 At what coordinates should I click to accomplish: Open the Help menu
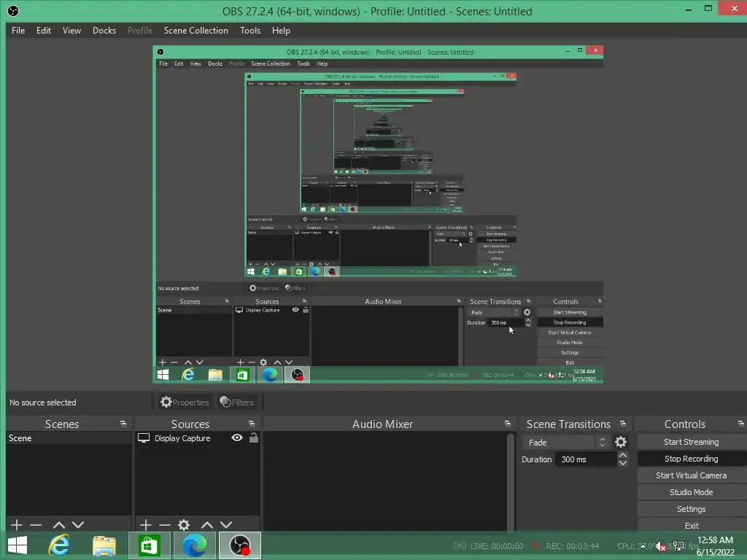point(281,31)
